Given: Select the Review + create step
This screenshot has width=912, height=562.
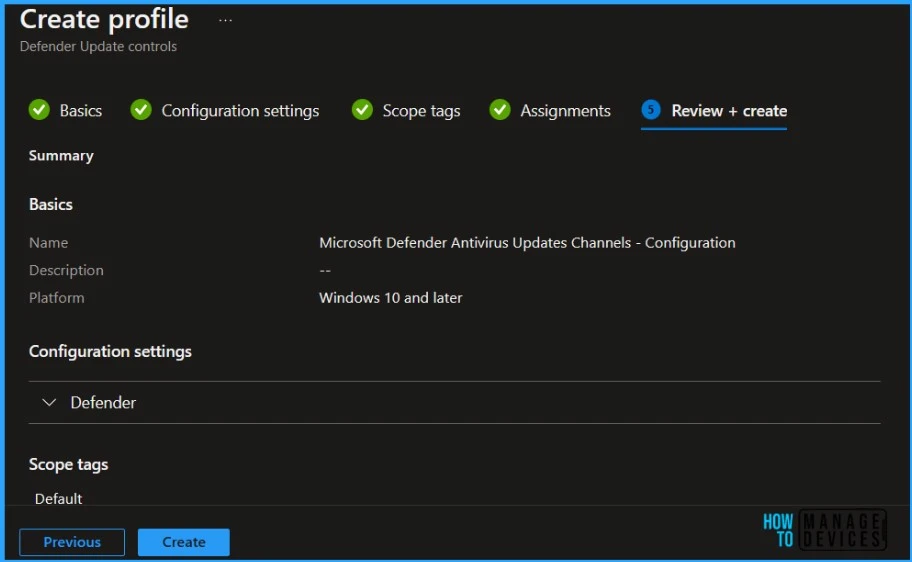Looking at the screenshot, I should 729,111.
